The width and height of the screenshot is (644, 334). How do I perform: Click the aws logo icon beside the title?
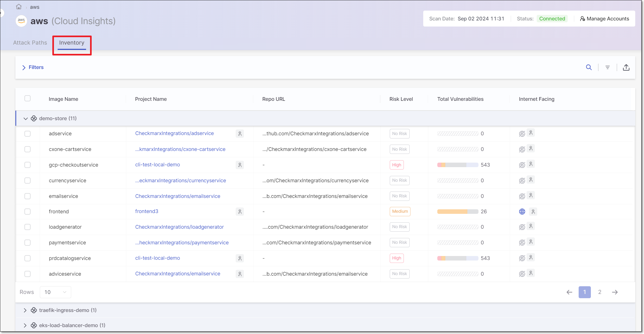click(21, 21)
